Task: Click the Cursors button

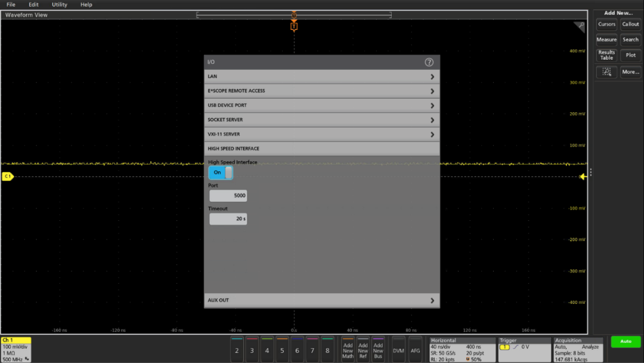Action: pyautogui.click(x=606, y=24)
